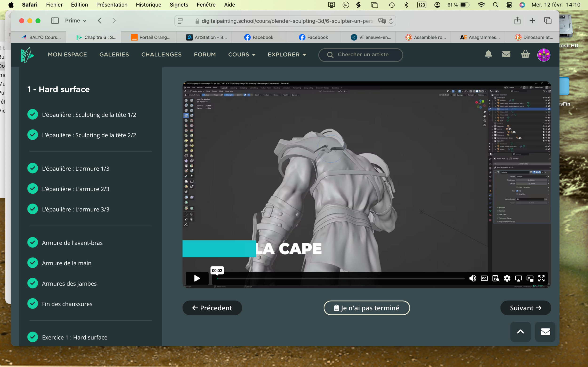Play the La Cape video
The height and width of the screenshot is (367, 588).
[x=197, y=278]
